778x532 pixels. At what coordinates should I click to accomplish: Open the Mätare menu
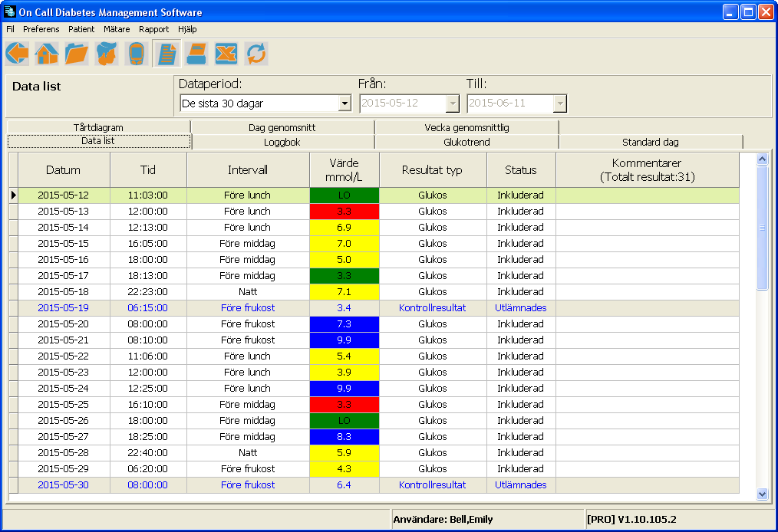117,29
